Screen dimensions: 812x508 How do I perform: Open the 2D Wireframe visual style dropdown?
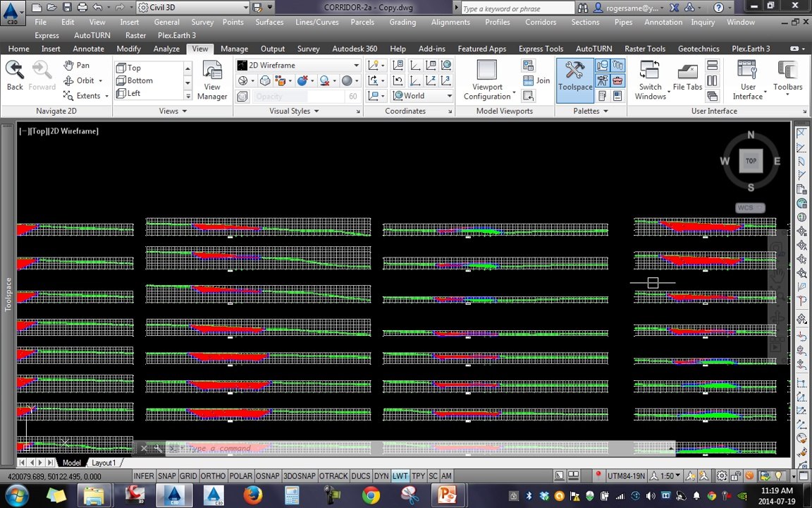pos(356,66)
